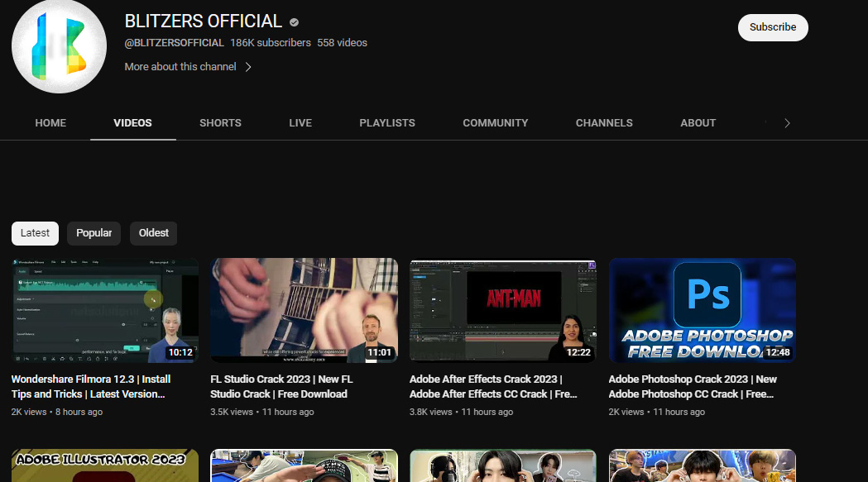Viewport: 868px width, 482px height.
Task: Click the 12:22 duration badge
Action: click(578, 352)
